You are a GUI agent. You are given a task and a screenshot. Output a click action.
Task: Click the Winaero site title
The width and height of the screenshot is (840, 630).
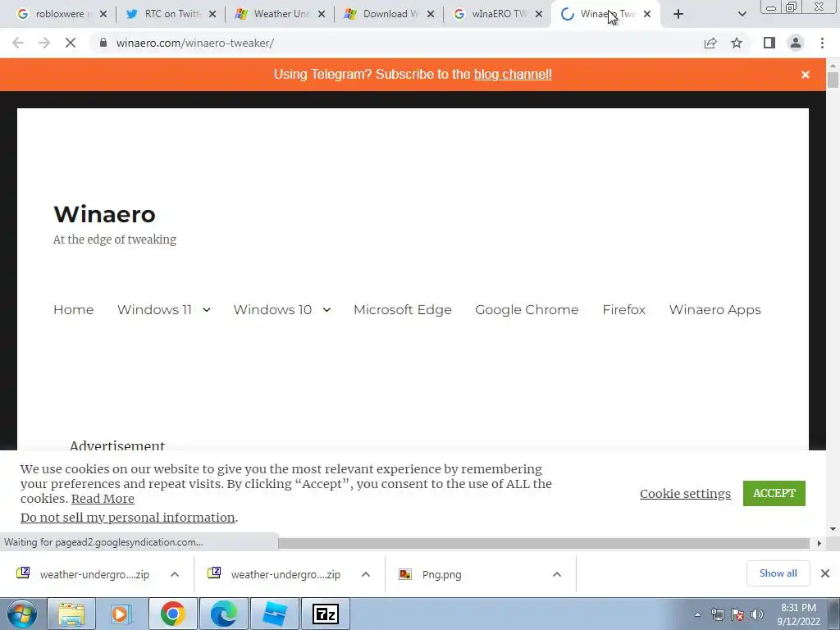104,214
